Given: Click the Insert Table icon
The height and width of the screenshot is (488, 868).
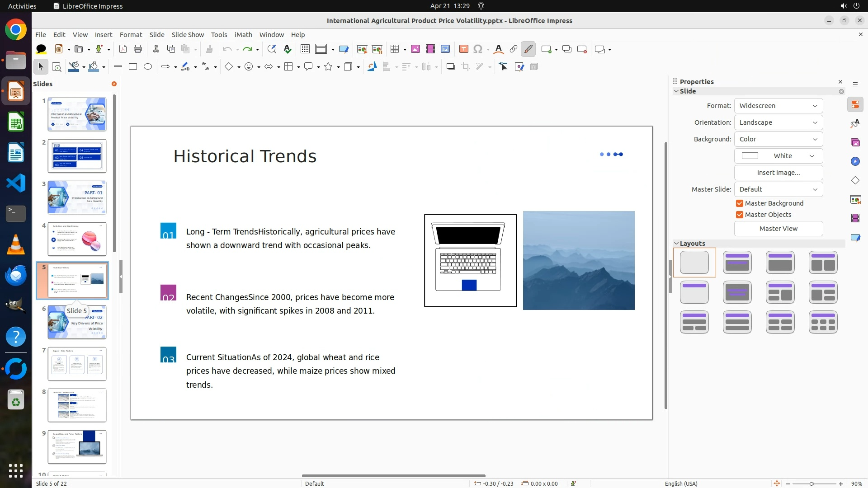Looking at the screenshot, I should point(395,49).
